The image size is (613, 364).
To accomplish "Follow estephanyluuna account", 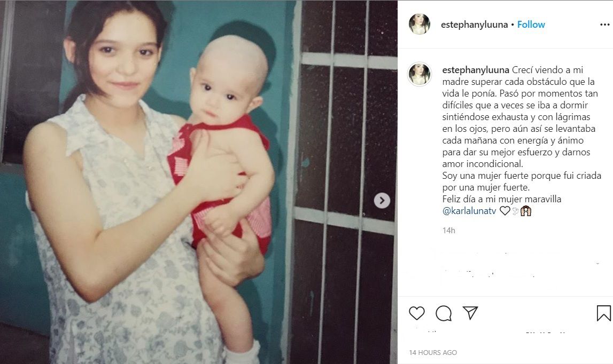I will pos(531,25).
